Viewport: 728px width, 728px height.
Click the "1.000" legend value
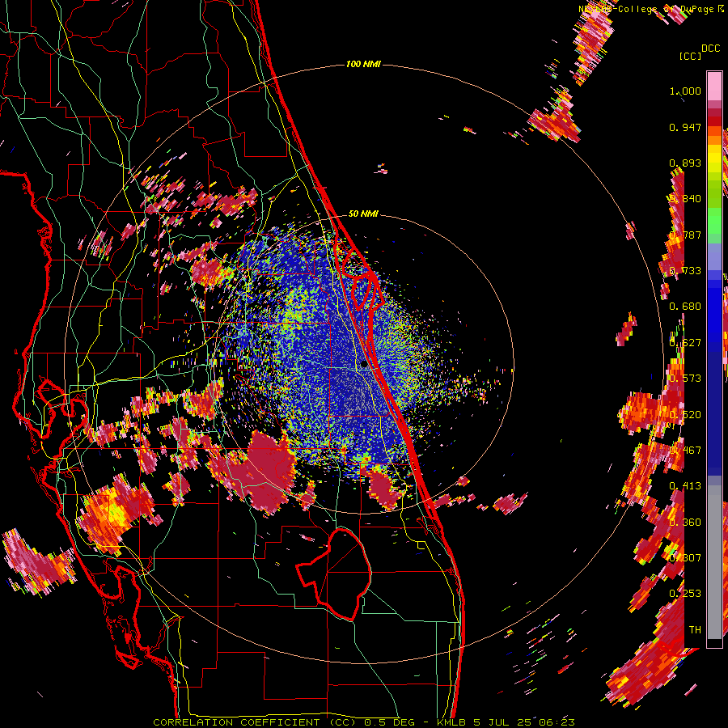tap(685, 91)
